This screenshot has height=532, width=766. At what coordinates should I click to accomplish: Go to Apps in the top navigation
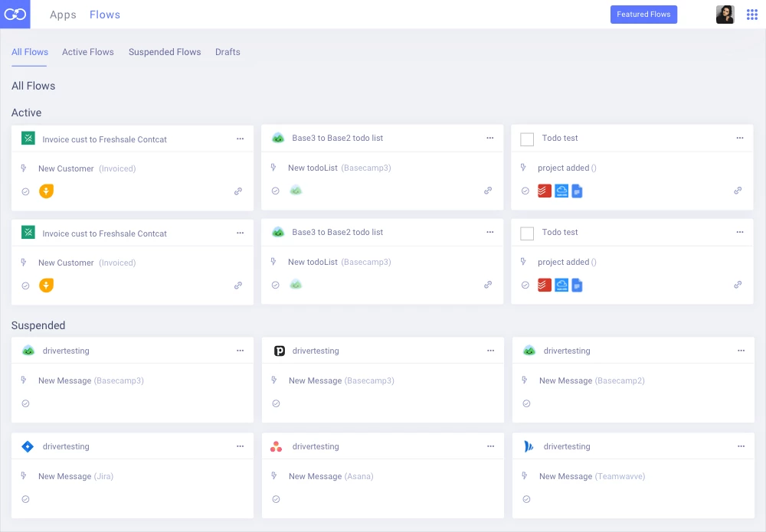pyautogui.click(x=63, y=15)
